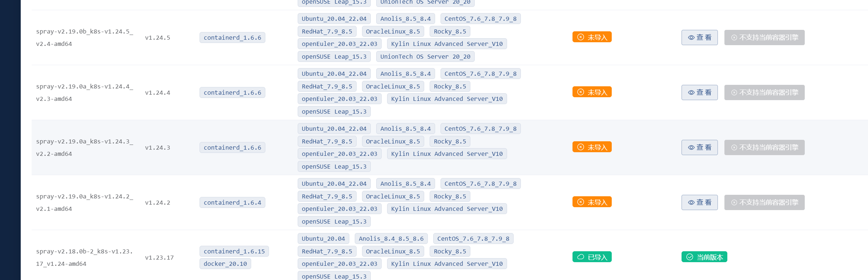Click the eye icon in v1.24.5's 查看 button

pos(691,38)
